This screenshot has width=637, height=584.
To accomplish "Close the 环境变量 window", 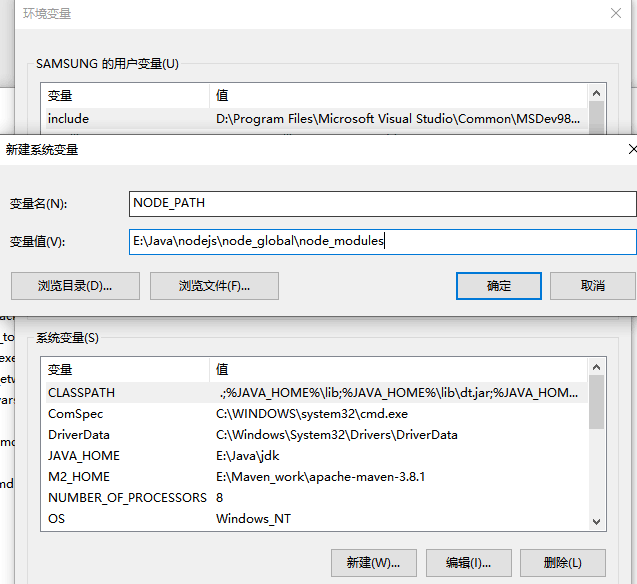I will tap(615, 13).
